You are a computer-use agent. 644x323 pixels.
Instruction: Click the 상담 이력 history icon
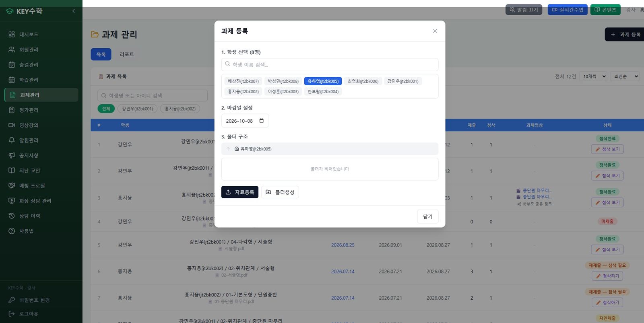(12, 216)
